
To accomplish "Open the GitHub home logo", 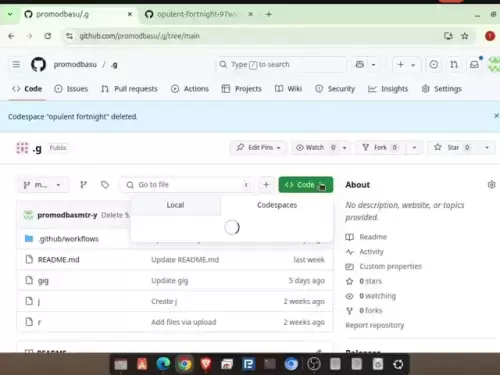I will (38, 64).
